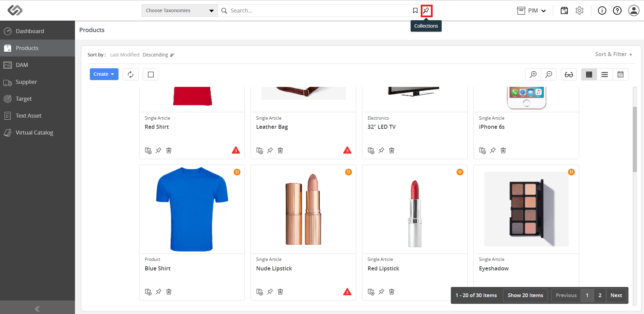Open Red Lipstick product title

click(383, 268)
